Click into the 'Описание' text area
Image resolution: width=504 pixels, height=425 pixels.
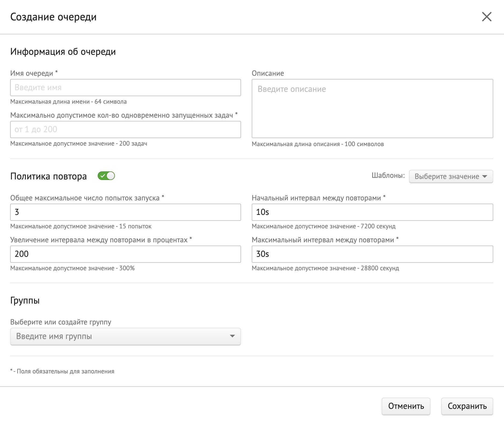(372, 109)
